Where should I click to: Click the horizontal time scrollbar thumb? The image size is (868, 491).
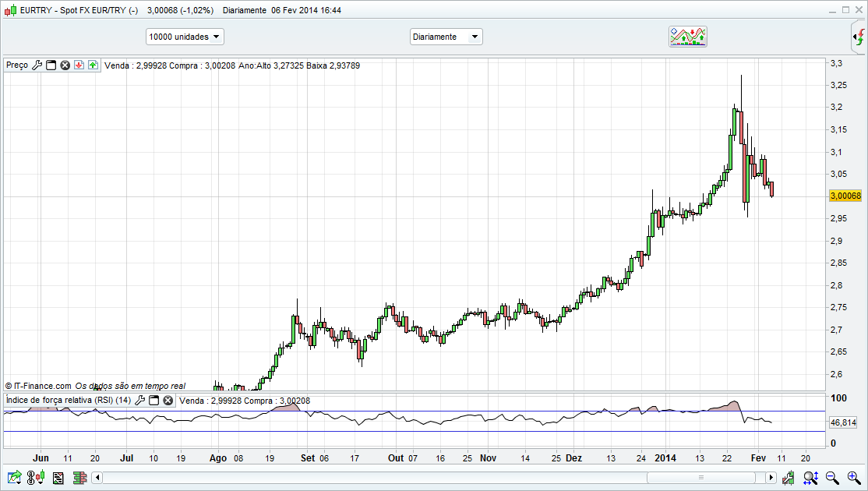(701, 478)
